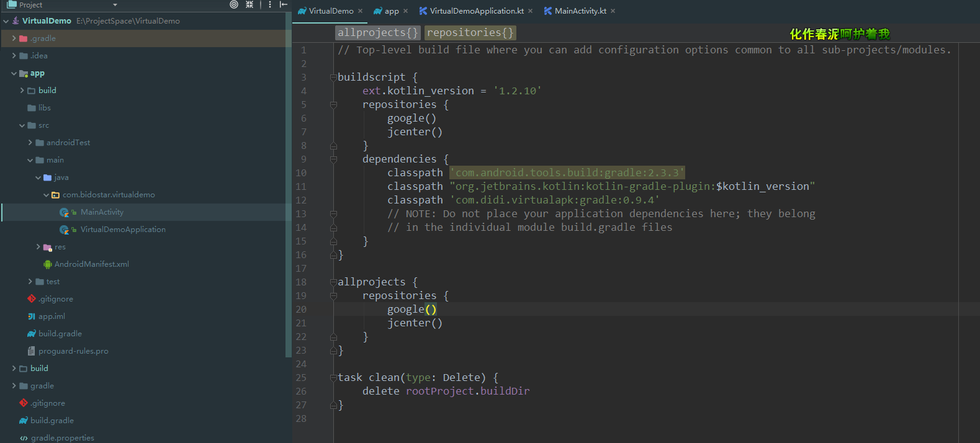Hide the Project tool window
Image resolution: width=980 pixels, height=443 pixels.
tap(284, 4)
